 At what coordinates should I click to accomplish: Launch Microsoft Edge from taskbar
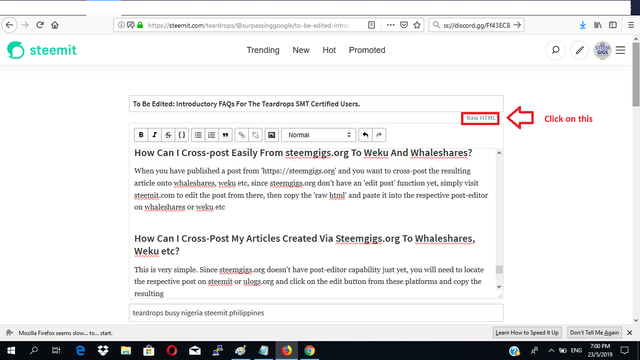(x=80, y=351)
